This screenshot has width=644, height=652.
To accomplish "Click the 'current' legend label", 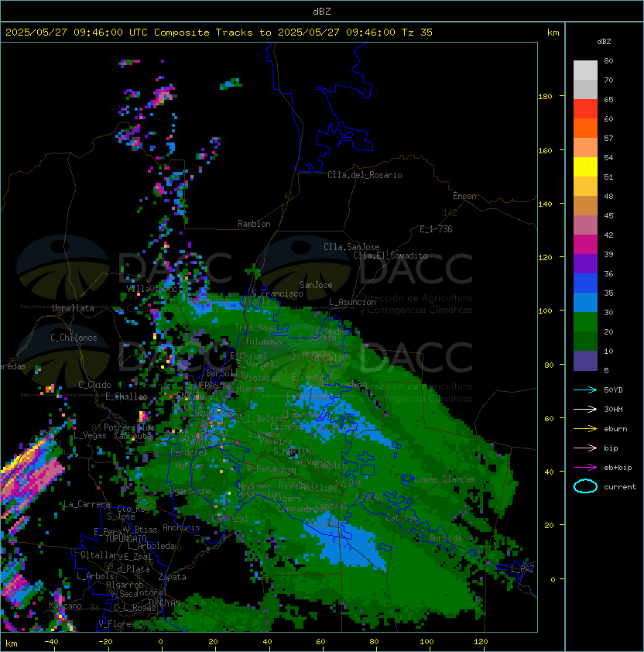I will [620, 487].
